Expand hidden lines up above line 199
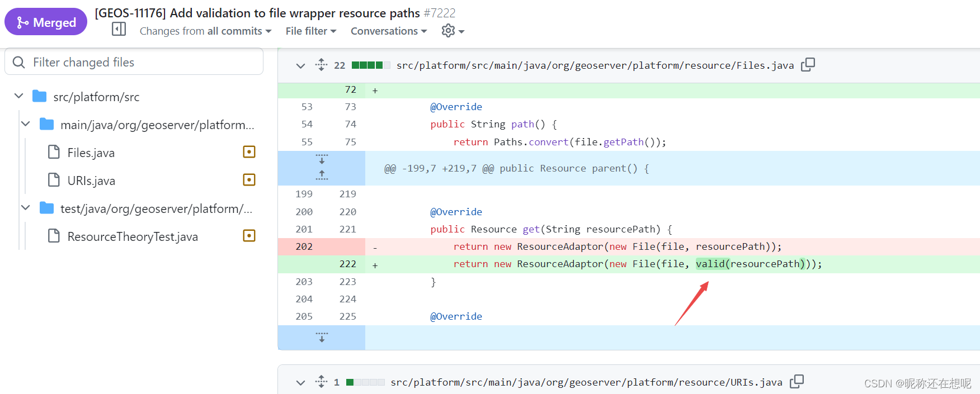Image resolution: width=980 pixels, height=394 pixels. (322, 176)
